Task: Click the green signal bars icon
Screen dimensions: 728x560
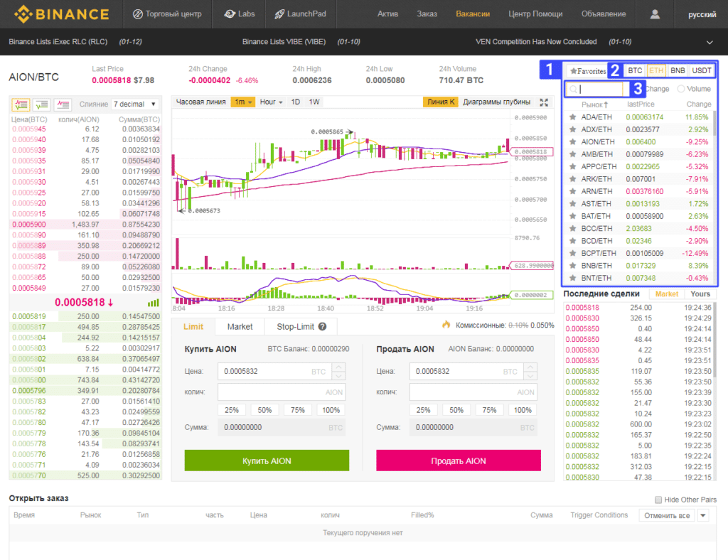Action: click(154, 303)
